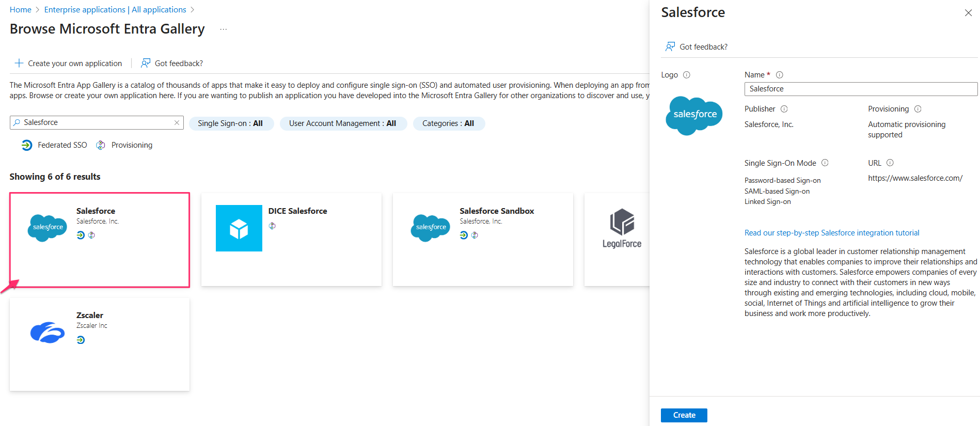Edit the application Name field

tap(860, 89)
